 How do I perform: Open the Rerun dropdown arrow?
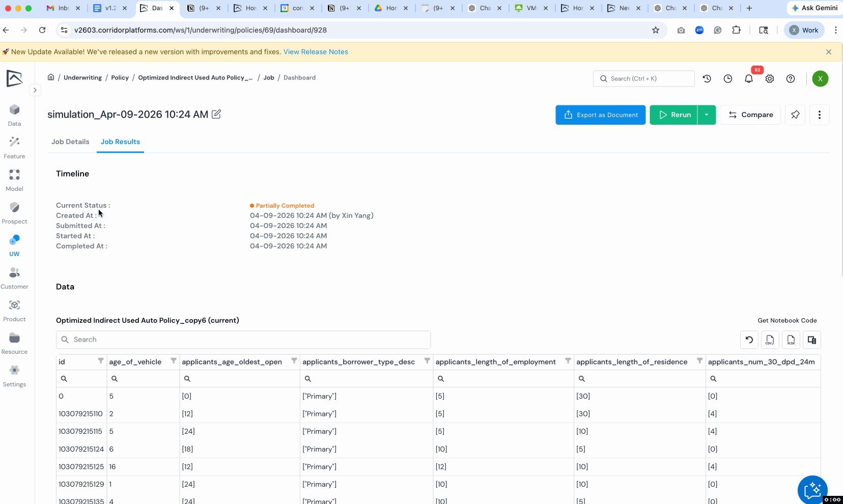707,115
